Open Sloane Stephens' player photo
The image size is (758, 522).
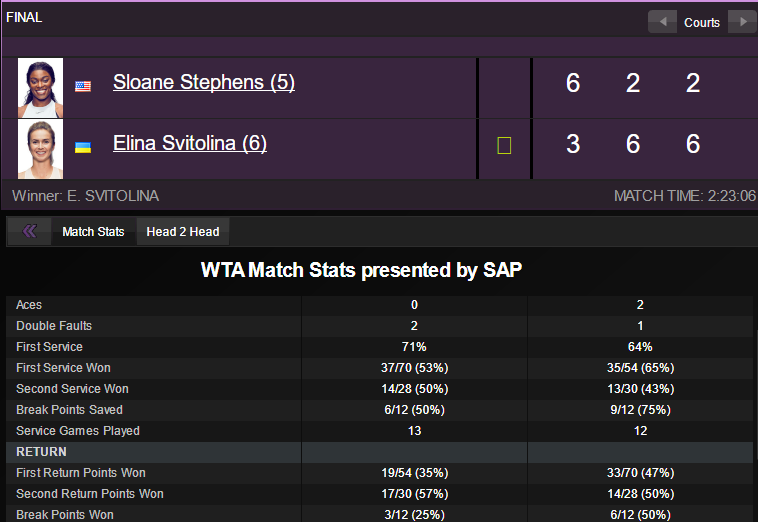[40, 88]
